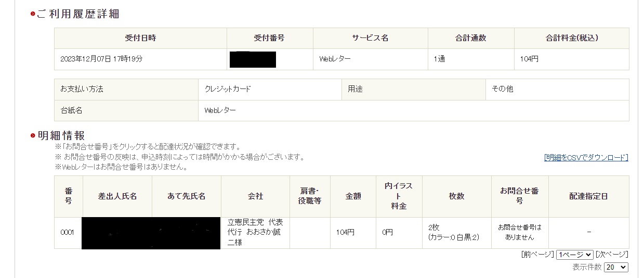Click red bullet icon beside 明細情報
Image resolution: width=644 pixels, height=278 pixels.
pos(33,136)
